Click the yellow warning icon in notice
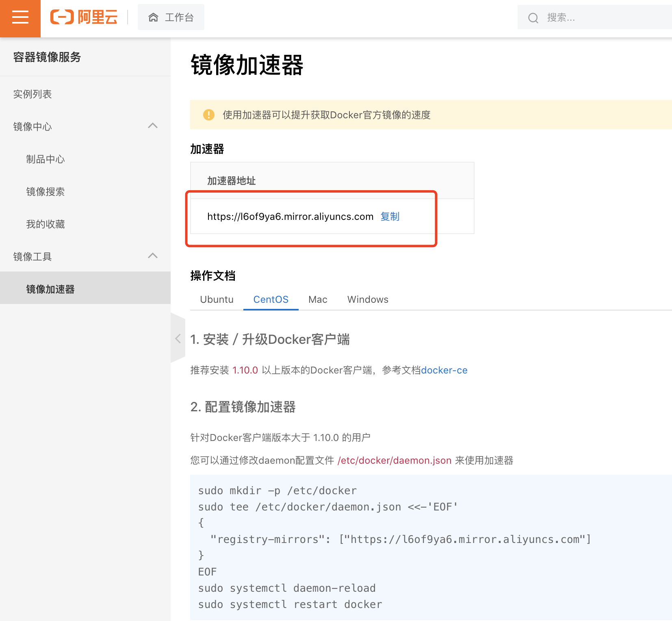Viewport: 672px width, 621px height. click(209, 115)
